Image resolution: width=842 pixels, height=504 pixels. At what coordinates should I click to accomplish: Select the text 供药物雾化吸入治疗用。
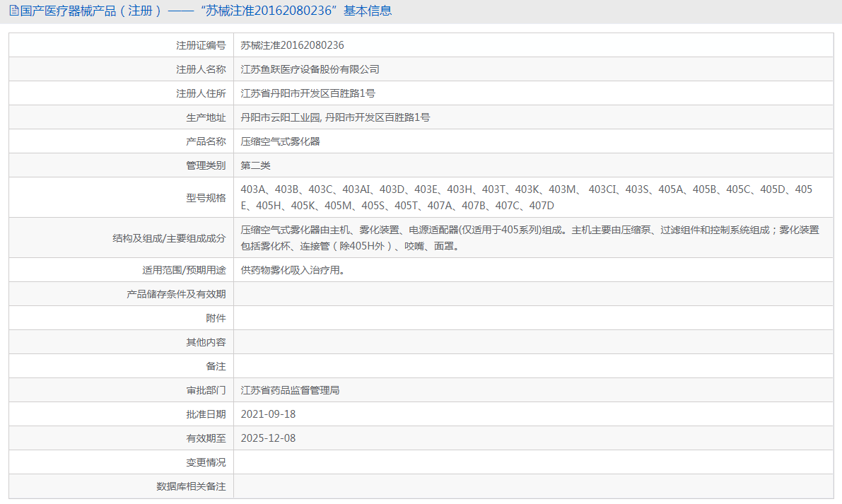293,271
